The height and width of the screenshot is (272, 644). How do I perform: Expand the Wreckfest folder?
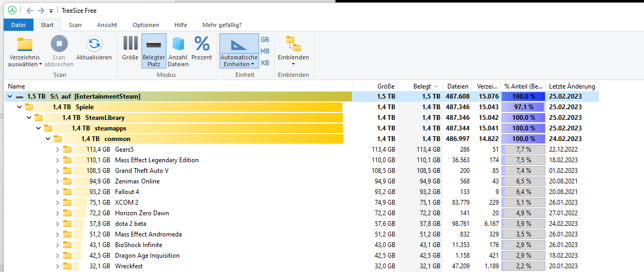[58, 266]
